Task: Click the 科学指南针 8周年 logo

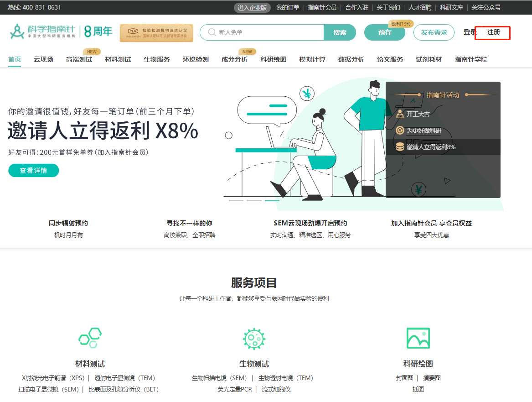Action: coord(59,32)
